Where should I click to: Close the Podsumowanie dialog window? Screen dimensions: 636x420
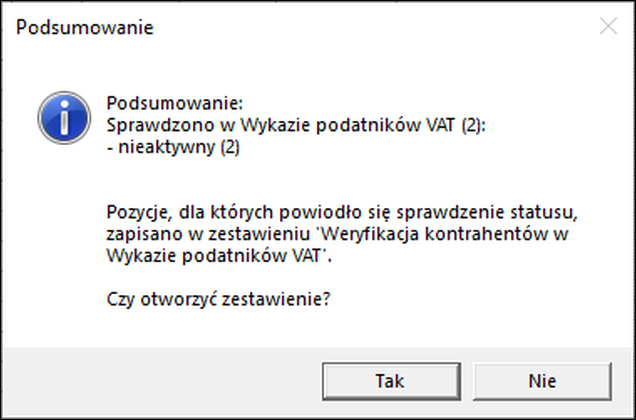coord(608,27)
